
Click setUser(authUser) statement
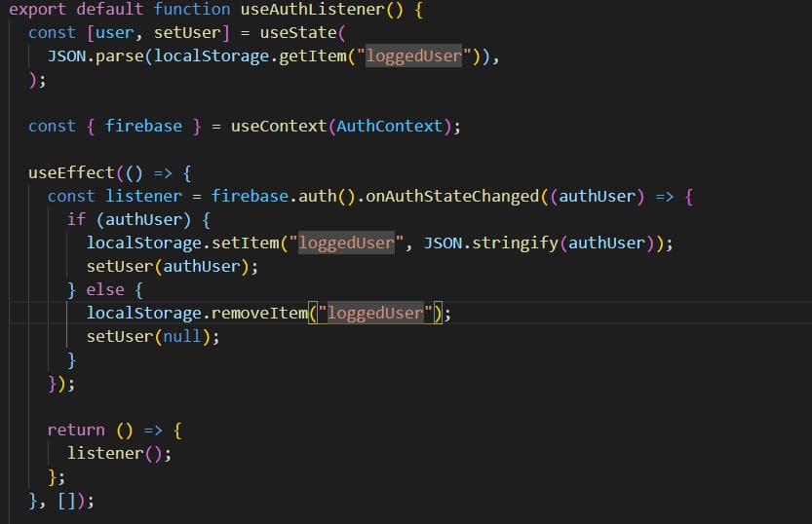tap(172, 267)
